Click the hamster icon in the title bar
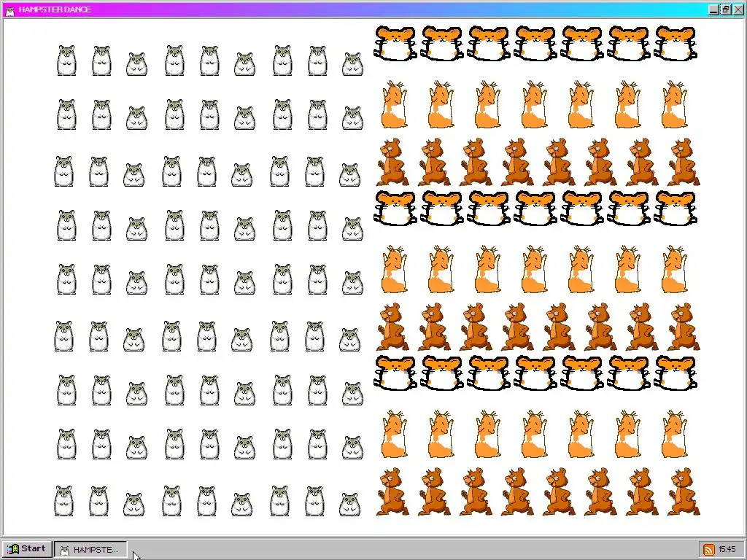Viewport: 747px width, 560px height. tap(10, 9)
